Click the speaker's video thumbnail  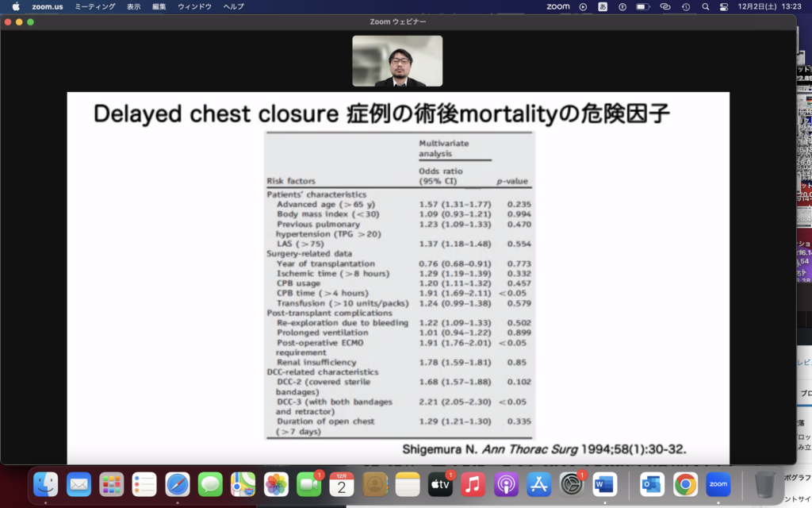[397, 61]
